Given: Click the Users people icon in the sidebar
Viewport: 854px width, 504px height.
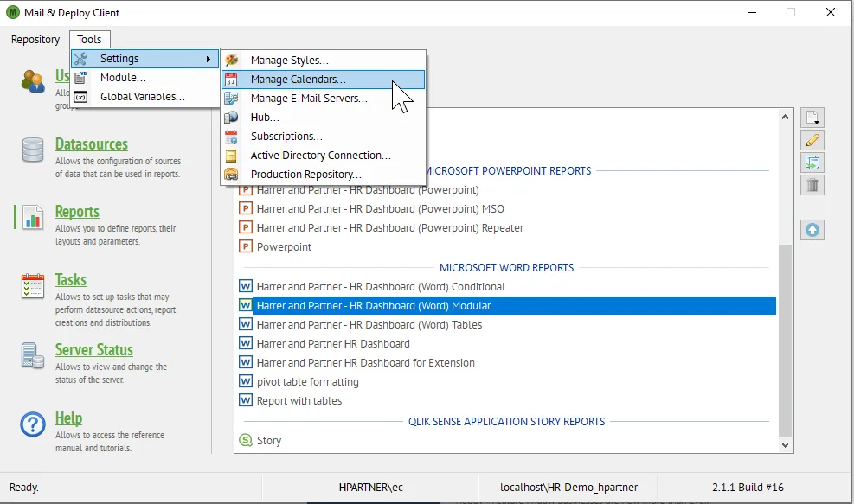Looking at the screenshot, I should (33, 81).
